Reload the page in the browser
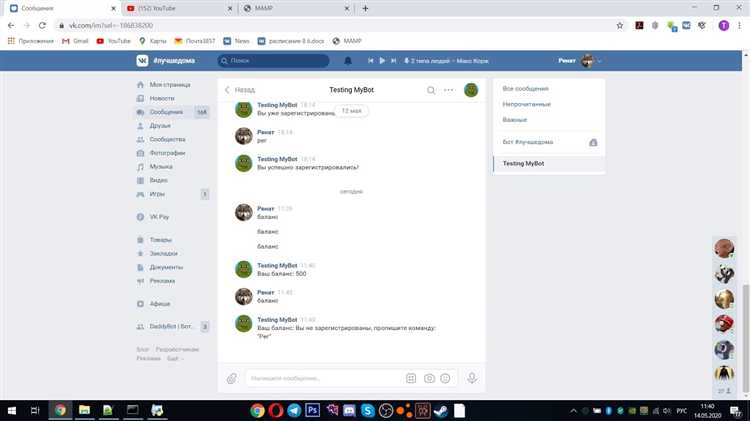The image size is (750, 421). tap(42, 25)
